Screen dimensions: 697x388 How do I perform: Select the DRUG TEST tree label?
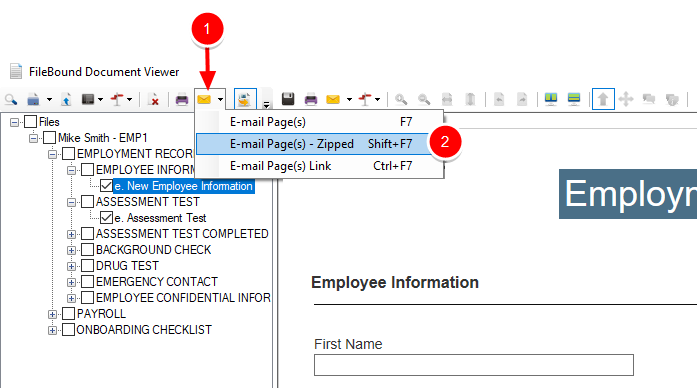pos(127,266)
